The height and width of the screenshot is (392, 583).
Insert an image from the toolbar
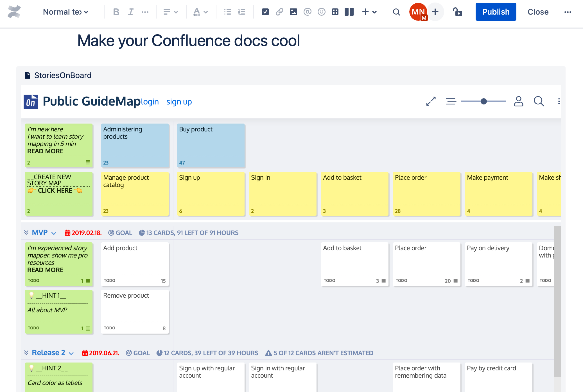pyautogui.click(x=293, y=12)
